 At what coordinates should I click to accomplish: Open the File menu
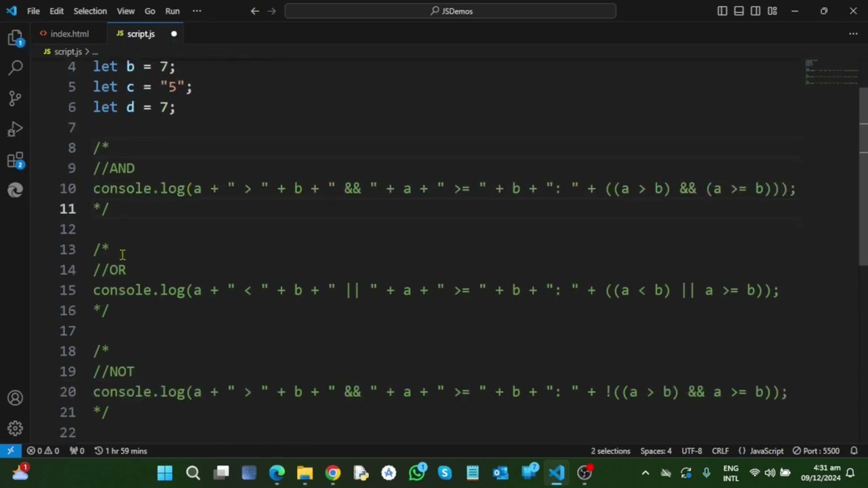click(x=33, y=11)
